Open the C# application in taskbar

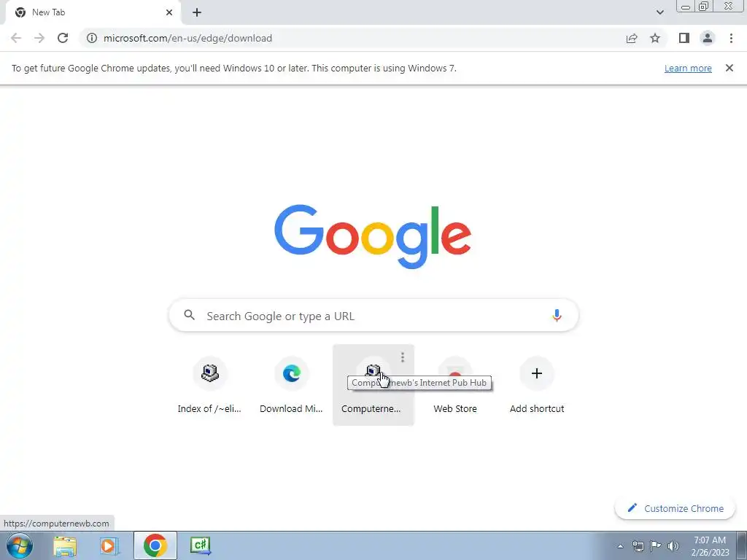point(200,545)
